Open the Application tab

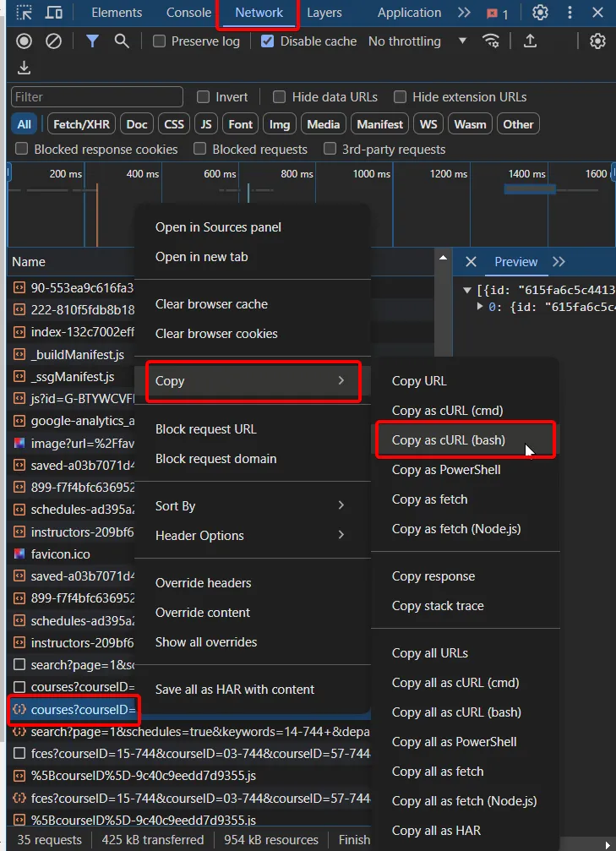pyautogui.click(x=409, y=13)
